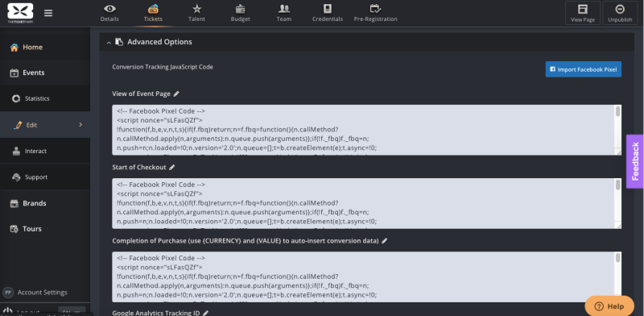
Task: Click the pencil icon beside Start of Checkout
Action: coord(172,168)
